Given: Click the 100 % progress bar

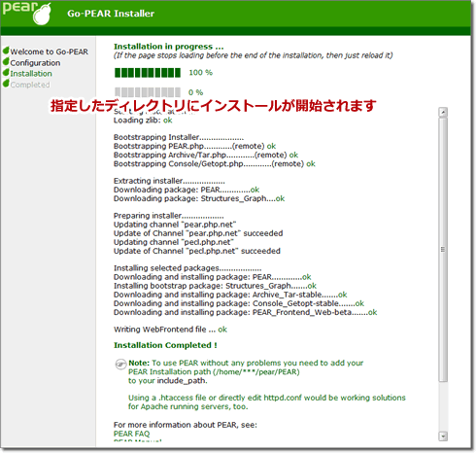Looking at the screenshot, I should [x=148, y=73].
